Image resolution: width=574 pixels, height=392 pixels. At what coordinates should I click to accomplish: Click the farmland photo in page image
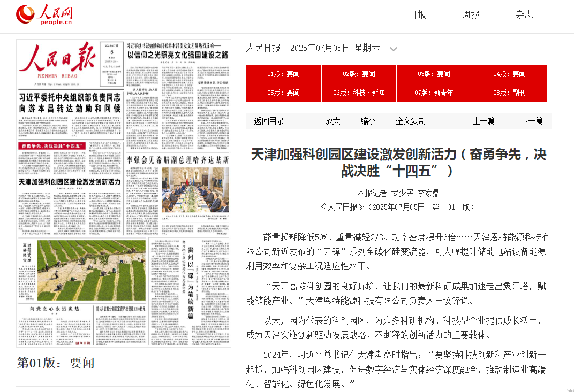point(91,270)
